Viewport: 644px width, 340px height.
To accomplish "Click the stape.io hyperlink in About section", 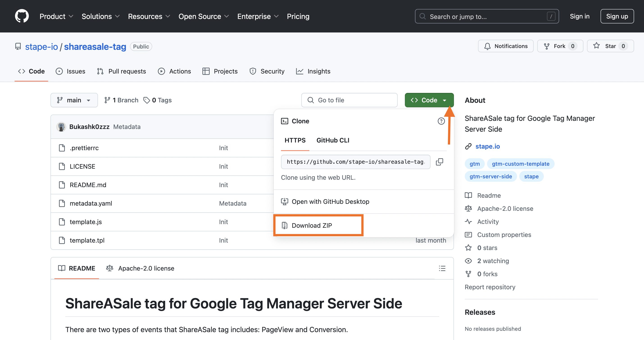I will click(x=487, y=146).
